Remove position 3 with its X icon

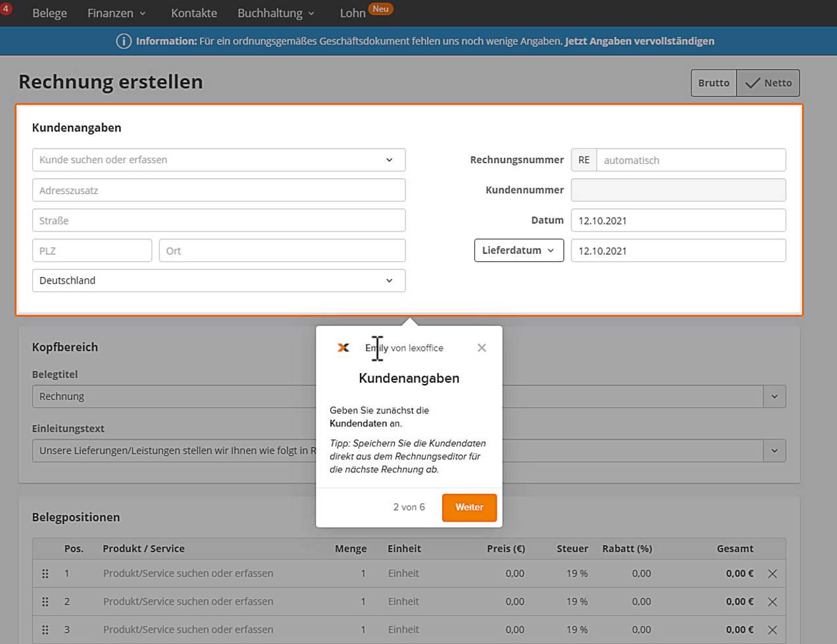[773, 630]
